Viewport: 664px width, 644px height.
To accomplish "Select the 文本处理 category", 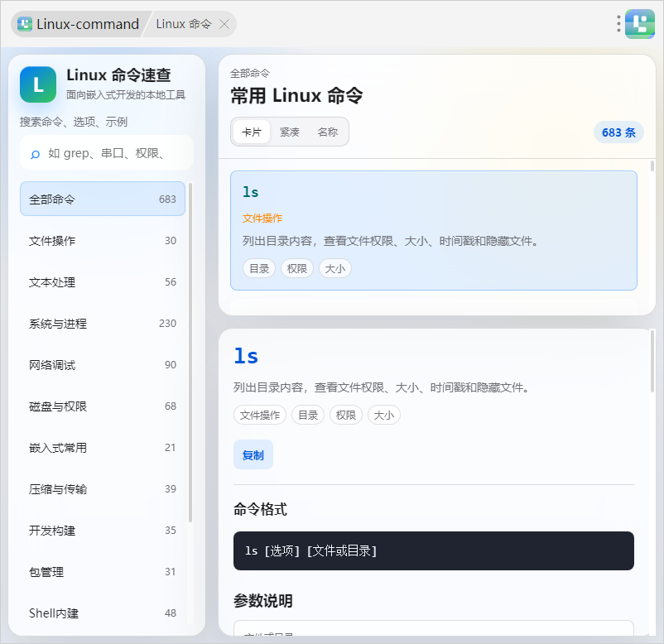I will (103, 282).
